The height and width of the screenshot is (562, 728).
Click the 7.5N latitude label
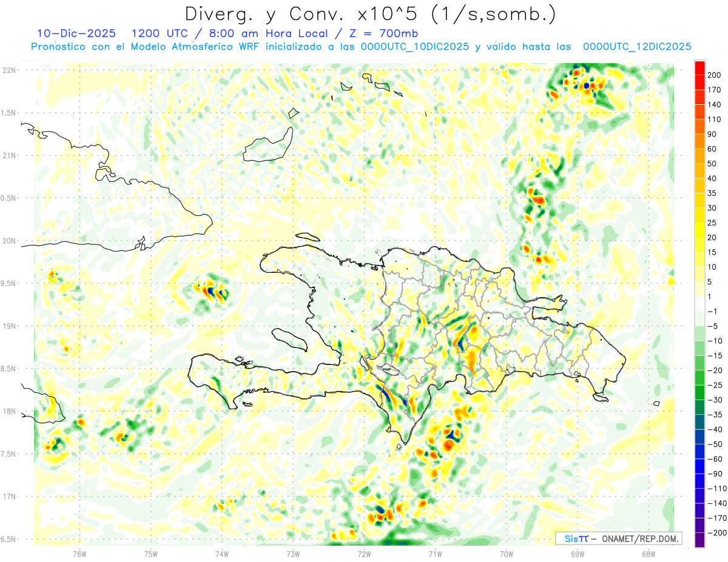(x=9, y=454)
